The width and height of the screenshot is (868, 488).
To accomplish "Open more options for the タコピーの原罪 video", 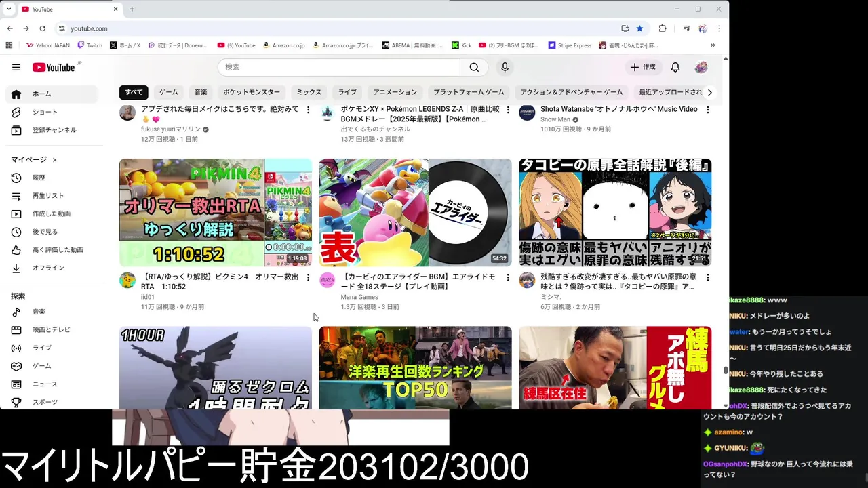I will [707, 278].
